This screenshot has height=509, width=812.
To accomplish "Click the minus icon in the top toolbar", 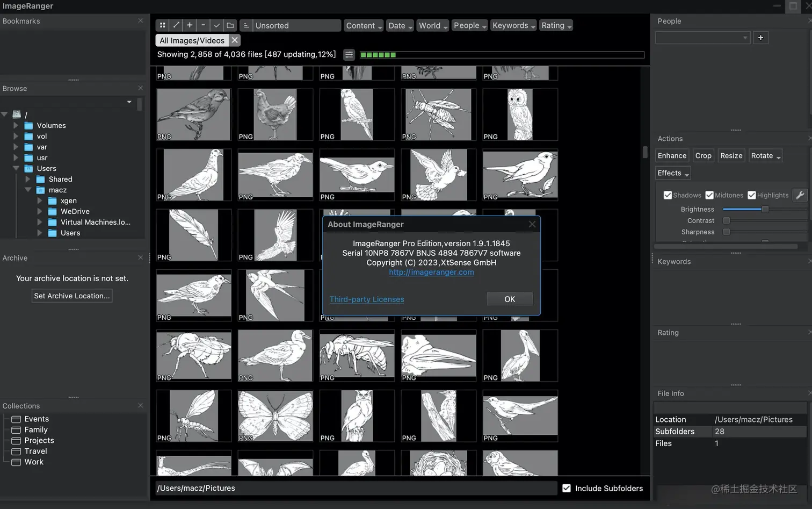I will point(203,25).
